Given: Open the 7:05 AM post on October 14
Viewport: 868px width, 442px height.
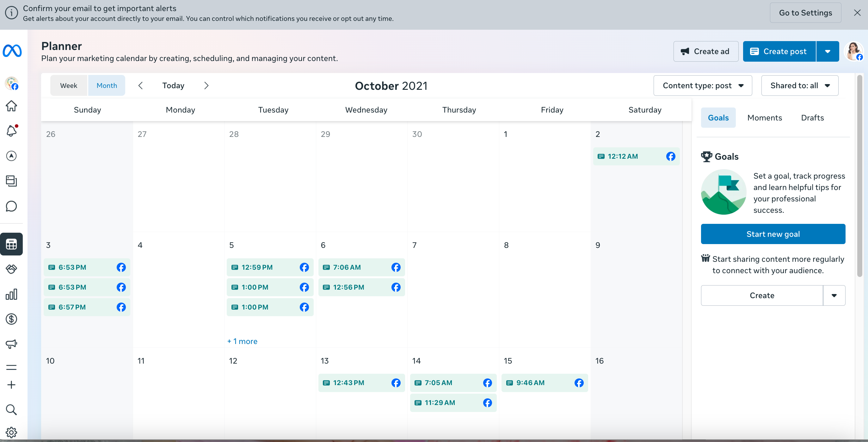Looking at the screenshot, I should point(453,383).
